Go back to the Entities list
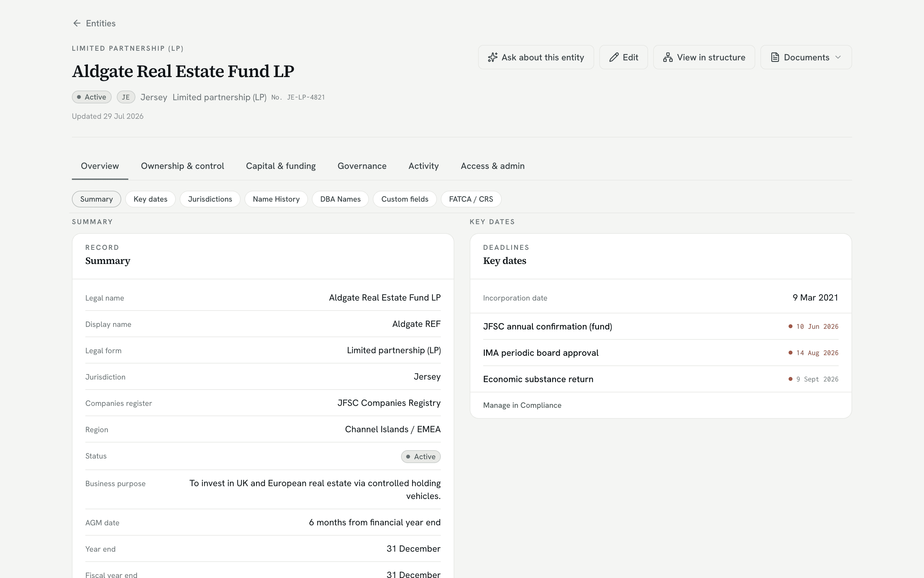 point(94,23)
